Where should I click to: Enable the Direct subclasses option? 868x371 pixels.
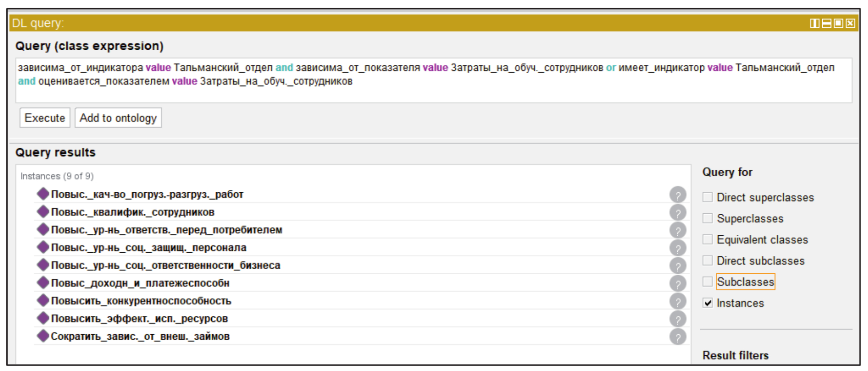tap(707, 260)
